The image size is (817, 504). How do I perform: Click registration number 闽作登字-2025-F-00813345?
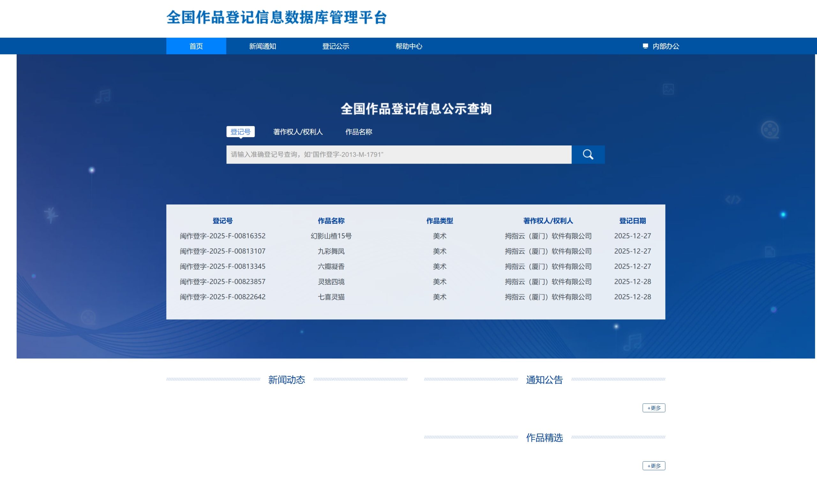click(222, 266)
